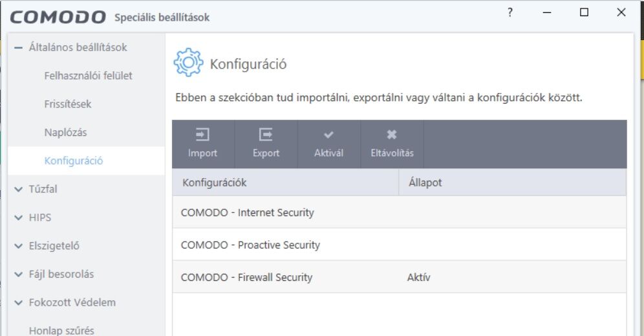The width and height of the screenshot is (644, 336).
Task: Open the help question mark
Action: [x=510, y=12]
